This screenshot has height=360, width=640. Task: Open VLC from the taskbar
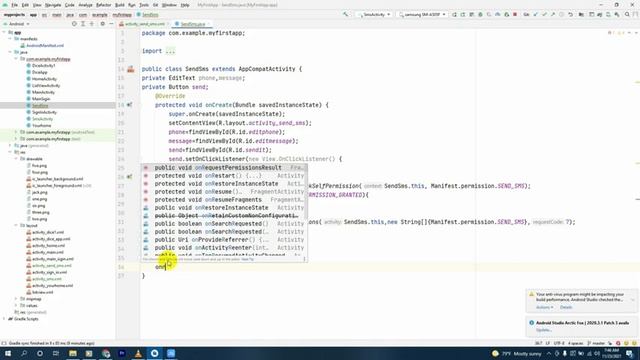138,353
